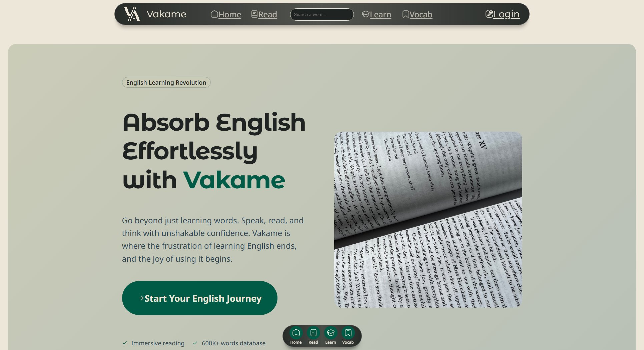The width and height of the screenshot is (644, 350).
Task: Click the Learn text link in navbar
Action: (x=380, y=15)
